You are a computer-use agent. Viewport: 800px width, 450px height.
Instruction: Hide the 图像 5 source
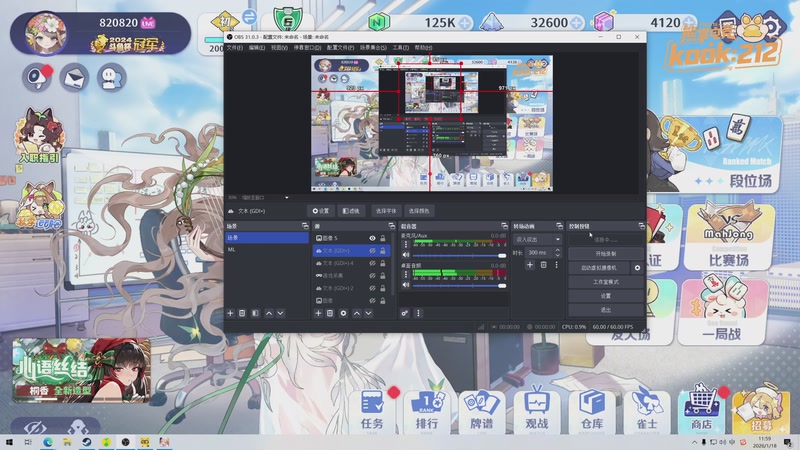tap(372, 238)
